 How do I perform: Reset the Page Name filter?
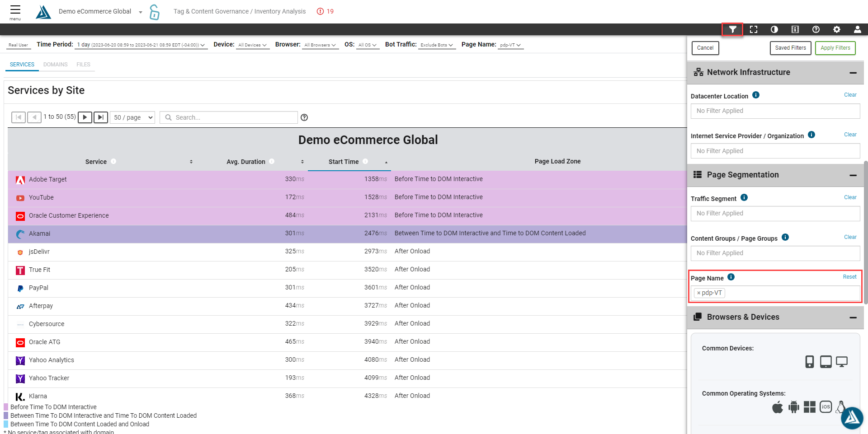(849, 277)
